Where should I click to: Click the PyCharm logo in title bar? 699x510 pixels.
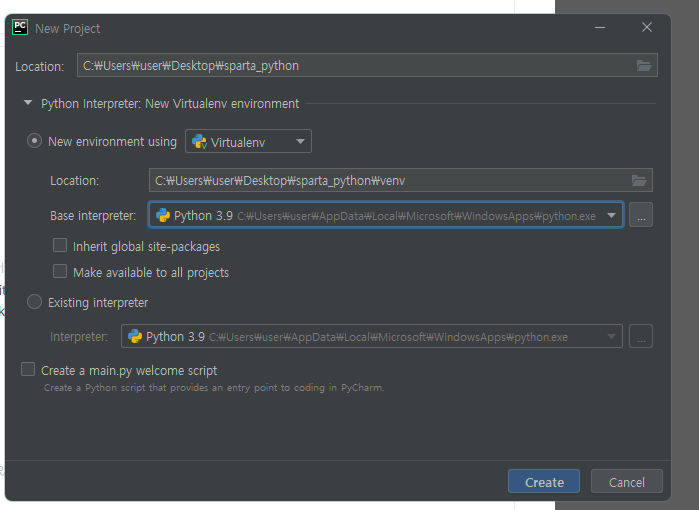(20, 27)
